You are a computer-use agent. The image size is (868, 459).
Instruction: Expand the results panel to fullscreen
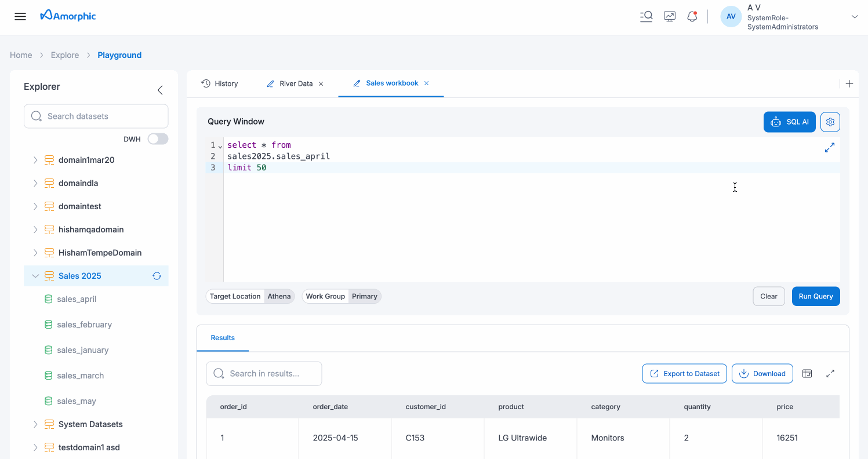[x=830, y=373]
